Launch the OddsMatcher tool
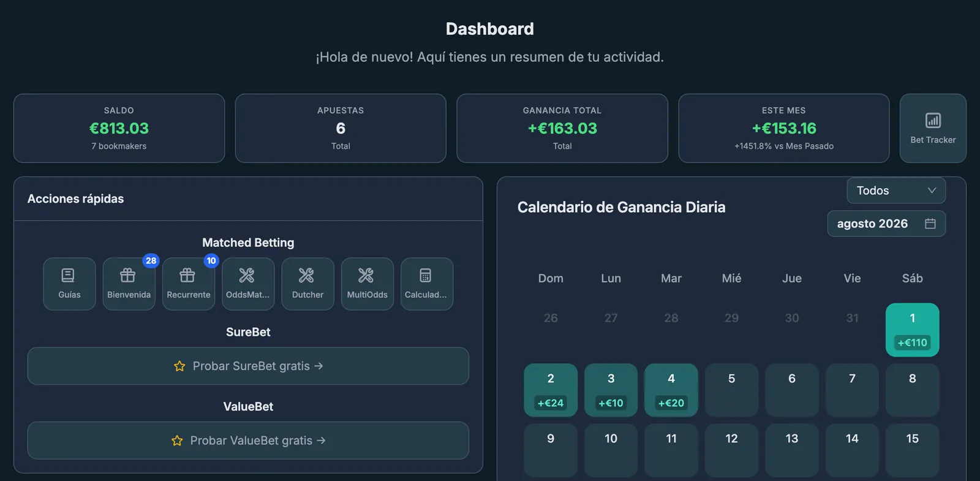 248,284
